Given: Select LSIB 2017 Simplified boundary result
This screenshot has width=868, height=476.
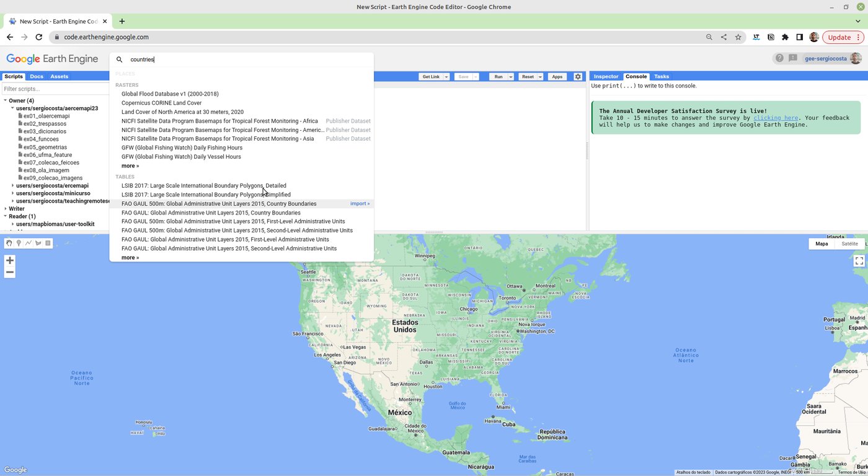Looking at the screenshot, I should [206, 195].
